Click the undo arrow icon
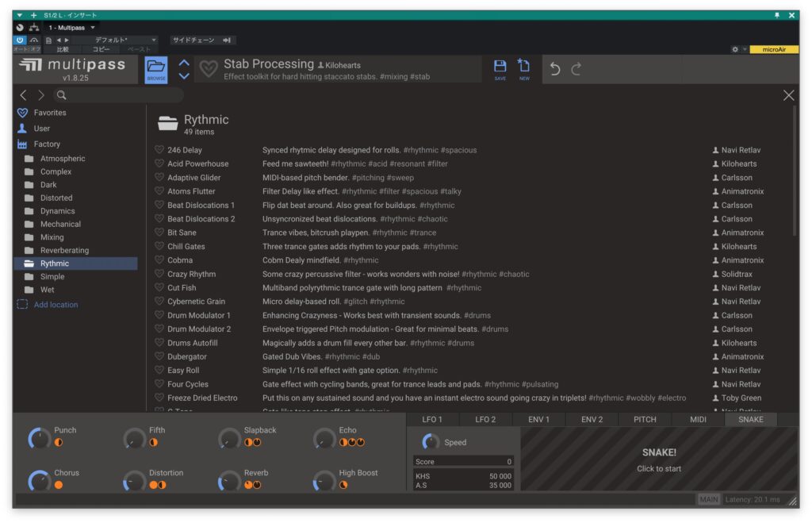 click(555, 70)
